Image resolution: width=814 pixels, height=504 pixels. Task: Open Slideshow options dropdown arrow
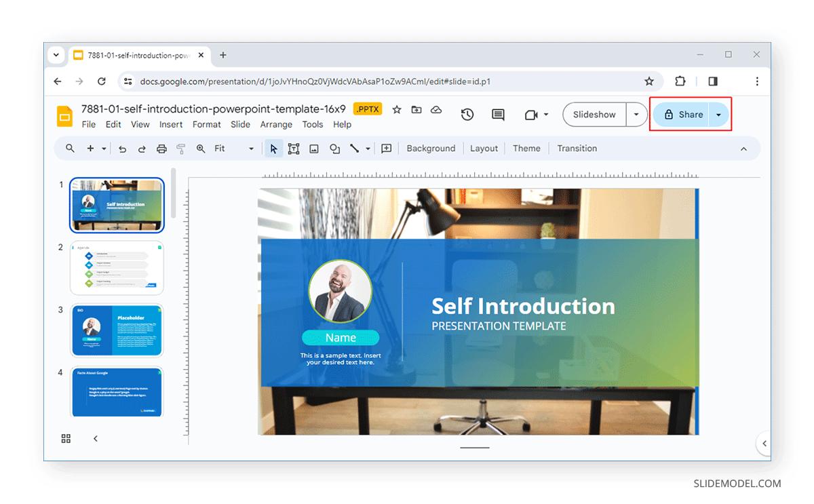[636, 115]
